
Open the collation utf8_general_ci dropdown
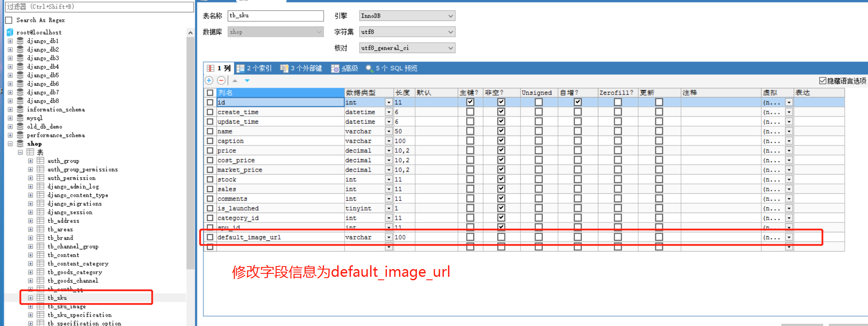pos(450,48)
